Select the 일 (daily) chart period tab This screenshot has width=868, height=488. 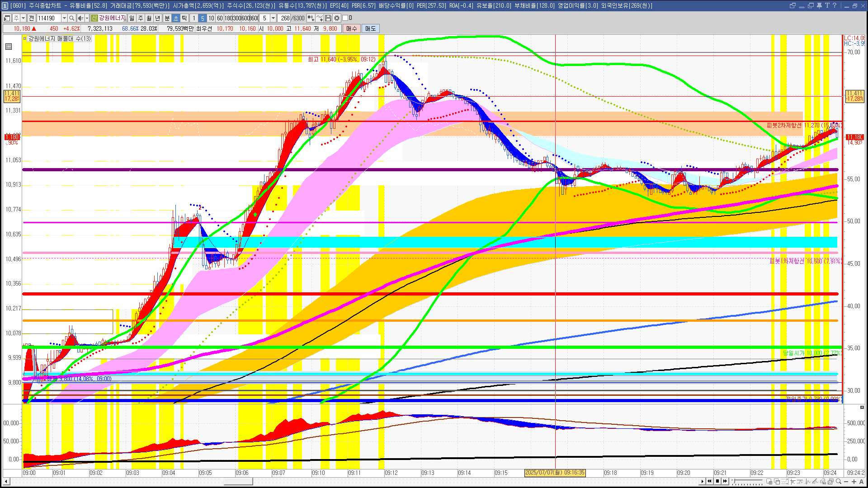click(132, 18)
